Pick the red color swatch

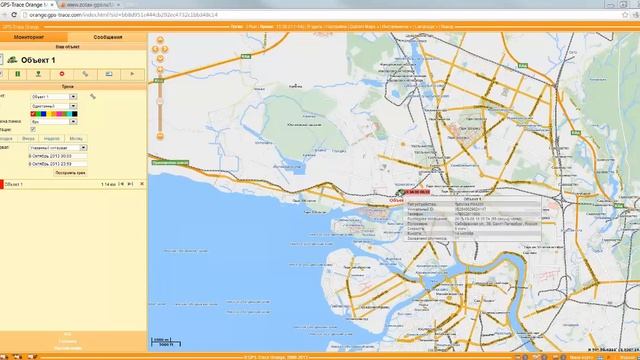[33, 114]
